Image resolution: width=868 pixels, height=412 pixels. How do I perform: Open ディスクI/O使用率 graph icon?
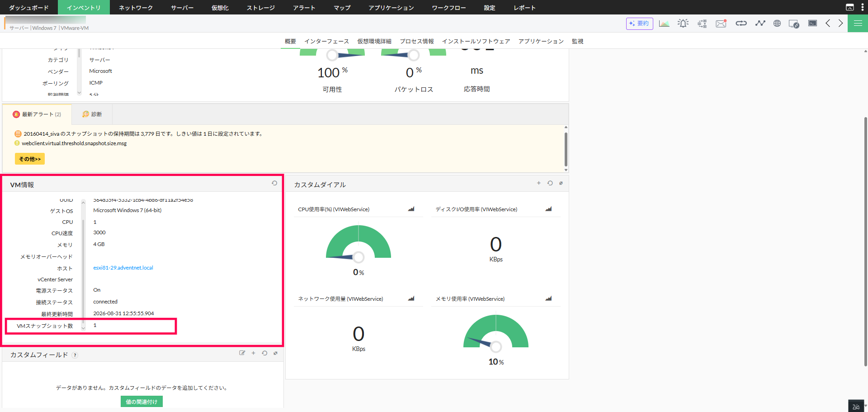tap(548, 209)
